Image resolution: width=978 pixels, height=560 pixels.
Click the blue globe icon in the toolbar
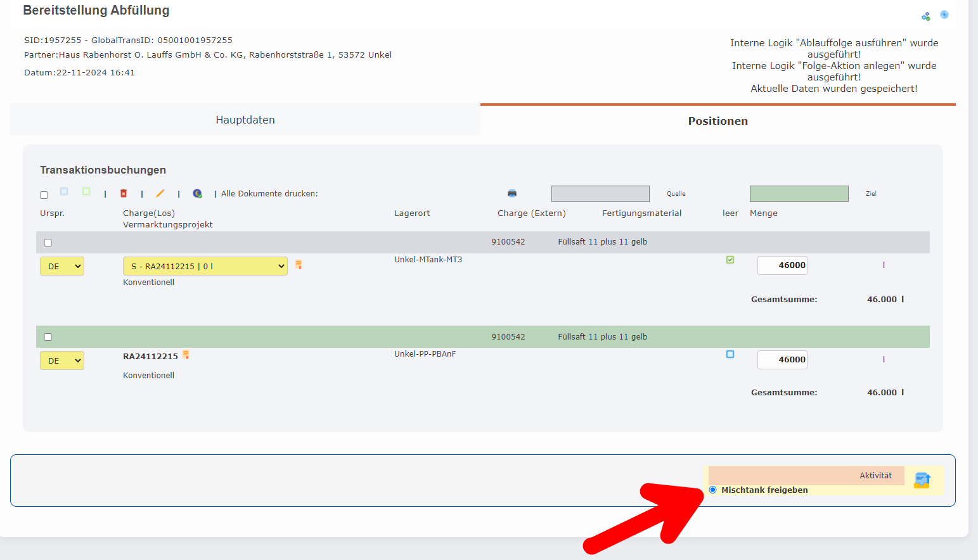coord(198,193)
